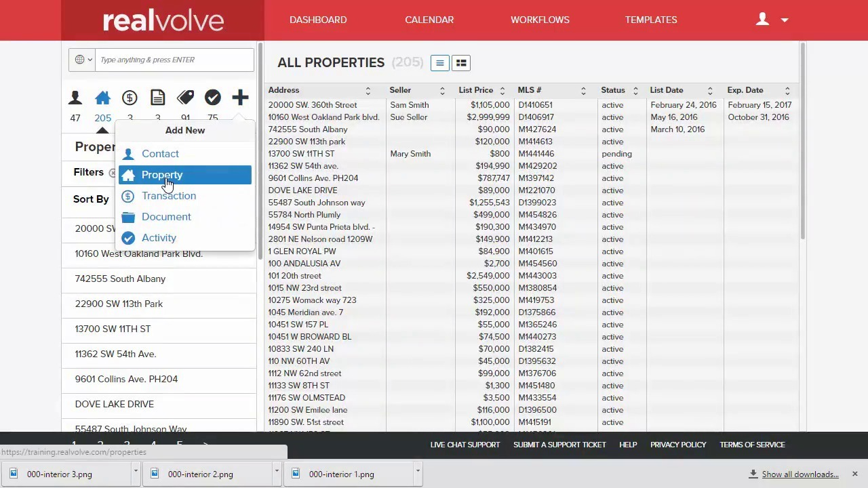Image resolution: width=868 pixels, height=488 pixels.
Task: Switch to grid card view icon
Action: (x=461, y=63)
